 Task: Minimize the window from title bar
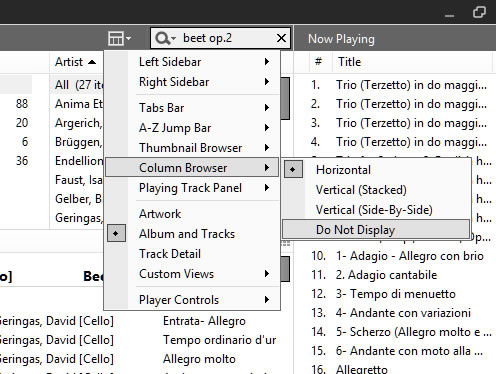click(x=449, y=15)
